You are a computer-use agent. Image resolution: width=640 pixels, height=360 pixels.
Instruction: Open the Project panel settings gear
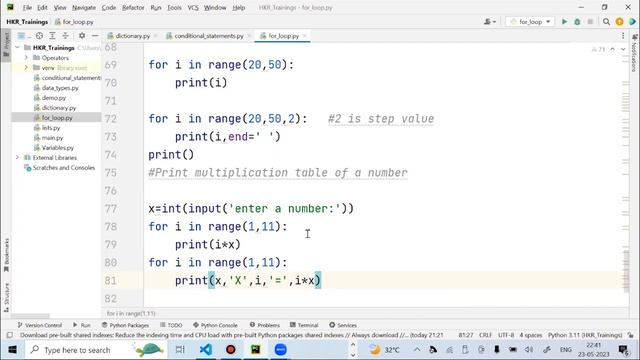click(82, 36)
